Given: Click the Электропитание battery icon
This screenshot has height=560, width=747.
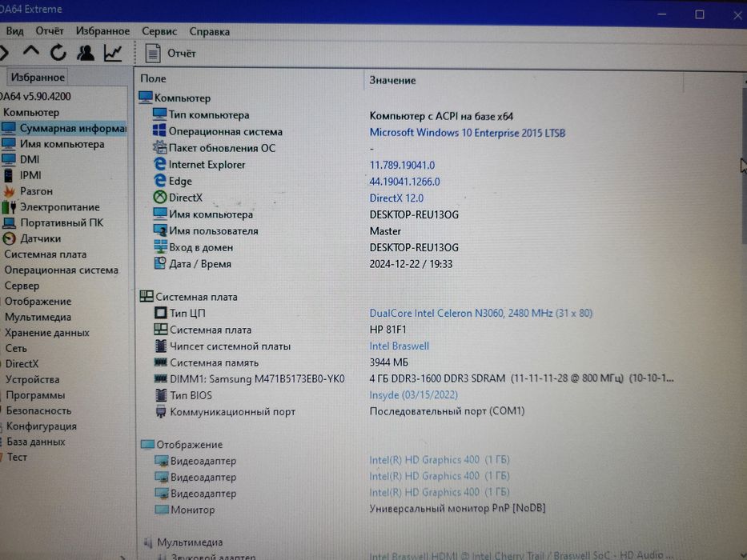Looking at the screenshot, I should [x=9, y=207].
